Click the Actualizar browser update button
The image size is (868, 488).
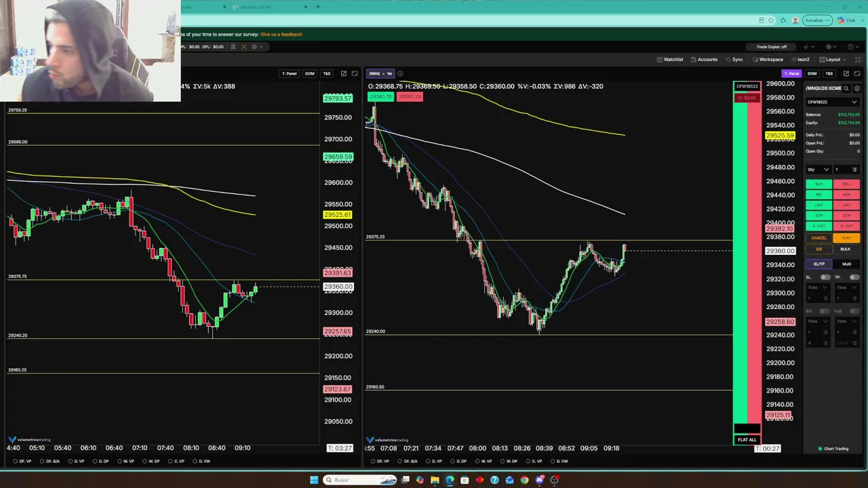[x=817, y=20]
